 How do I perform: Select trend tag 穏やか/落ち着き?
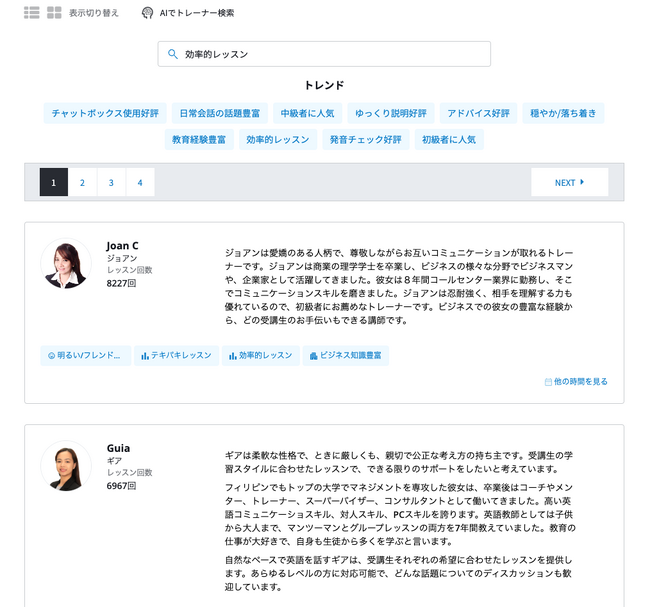pos(563,113)
